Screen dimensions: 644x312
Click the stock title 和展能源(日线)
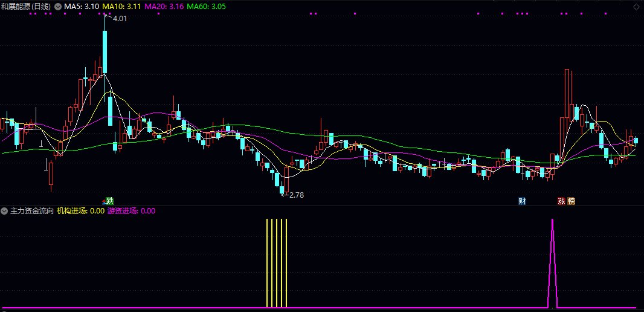(x=26, y=7)
